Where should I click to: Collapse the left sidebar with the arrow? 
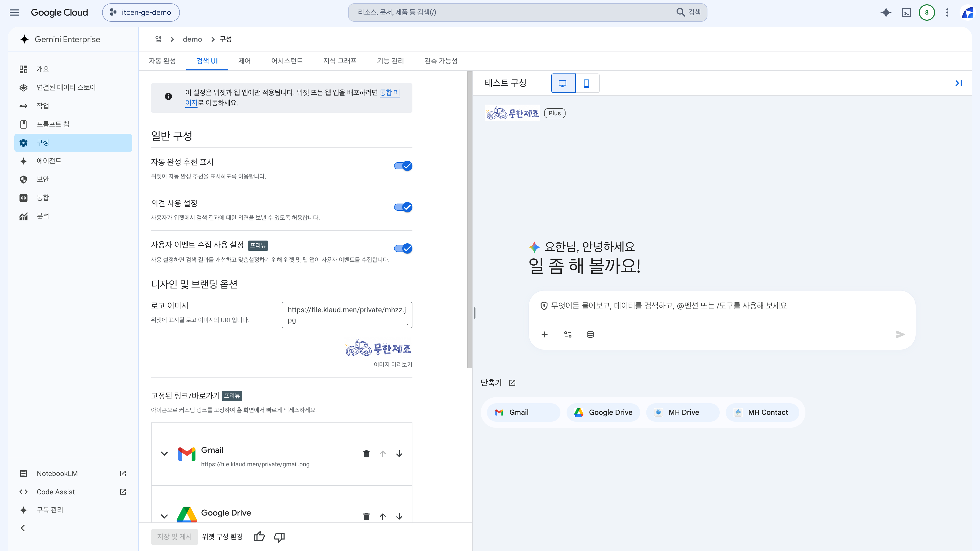(23, 528)
